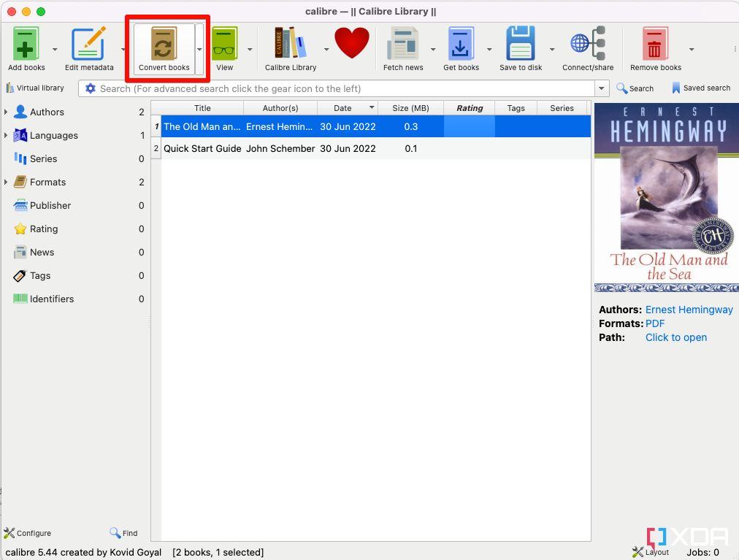
Task: Click John Schember author cell
Action: [280, 148]
